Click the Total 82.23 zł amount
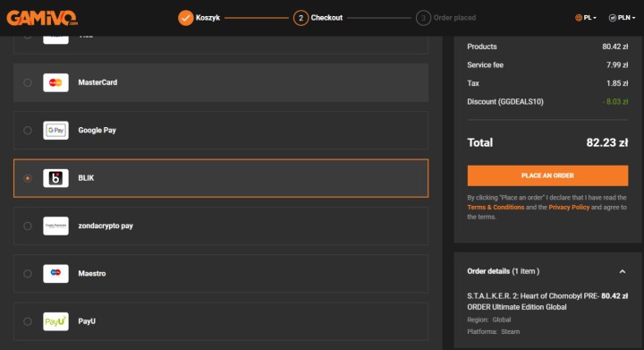Image resolution: width=644 pixels, height=350 pixels. coord(607,142)
